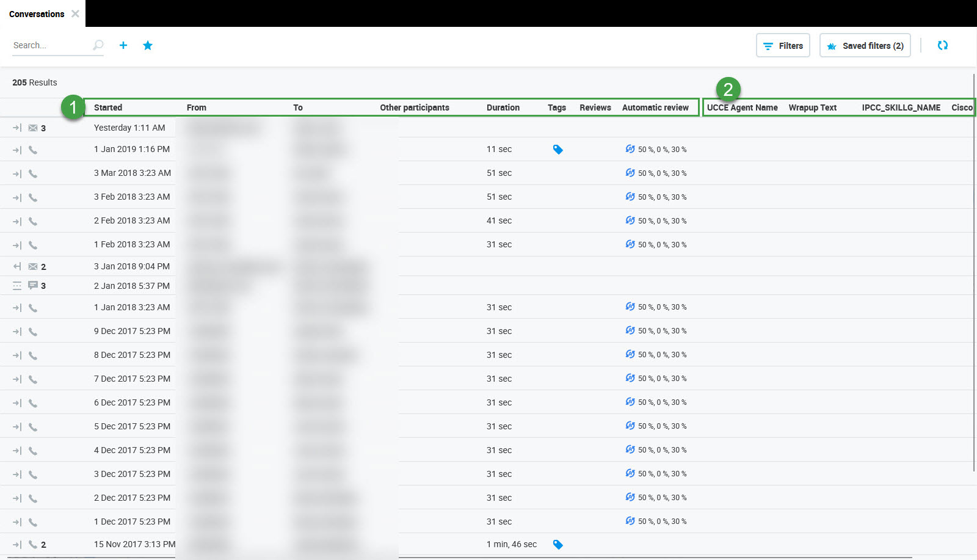This screenshot has height=560, width=977.
Task: Open Saved filters (2)
Action: [865, 46]
